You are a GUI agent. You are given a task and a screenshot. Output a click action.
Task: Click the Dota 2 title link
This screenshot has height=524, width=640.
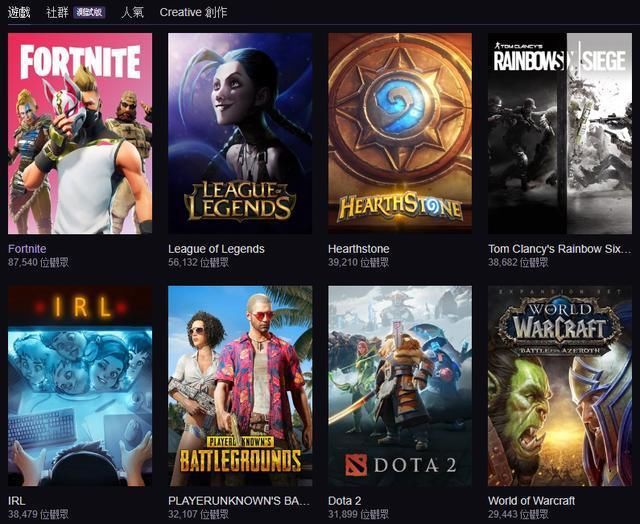point(344,501)
